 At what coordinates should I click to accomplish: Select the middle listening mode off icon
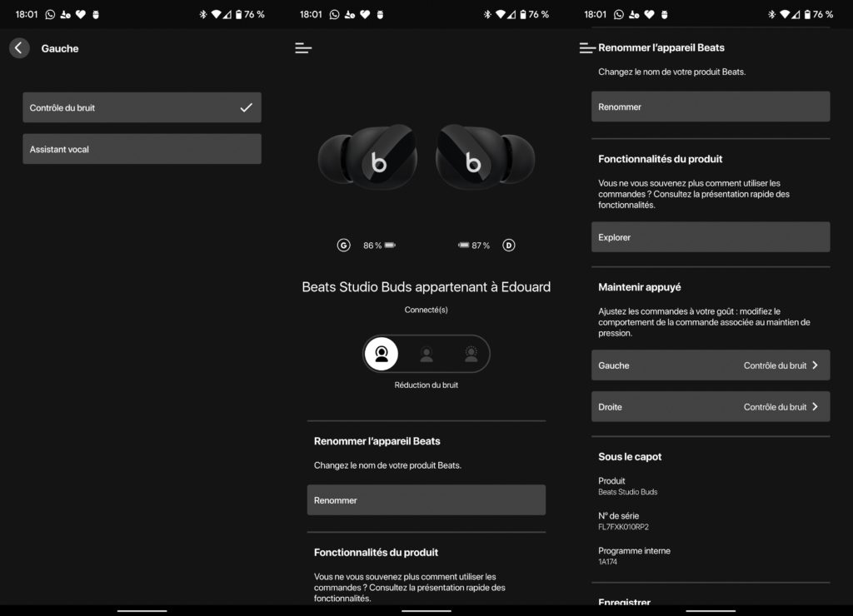point(426,355)
